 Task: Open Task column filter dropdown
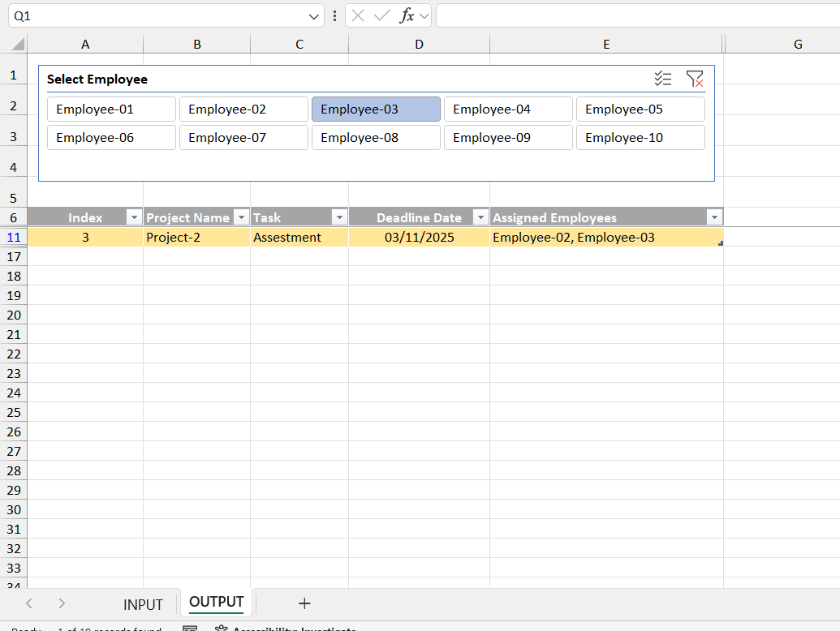[339, 217]
